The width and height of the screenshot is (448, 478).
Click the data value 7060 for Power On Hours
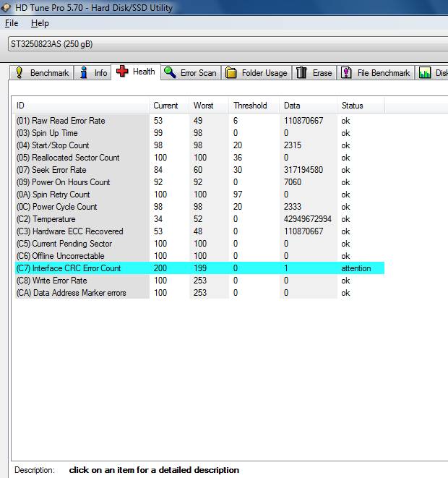click(293, 182)
